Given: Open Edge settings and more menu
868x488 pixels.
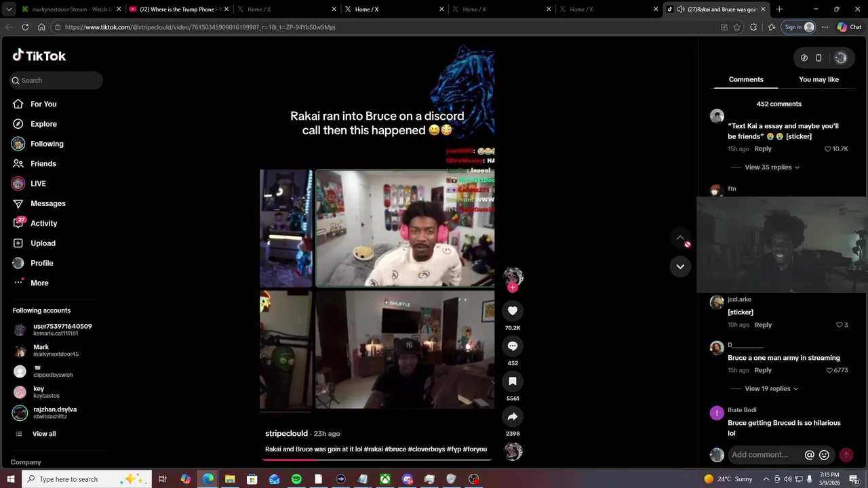Looking at the screenshot, I should point(825,27).
